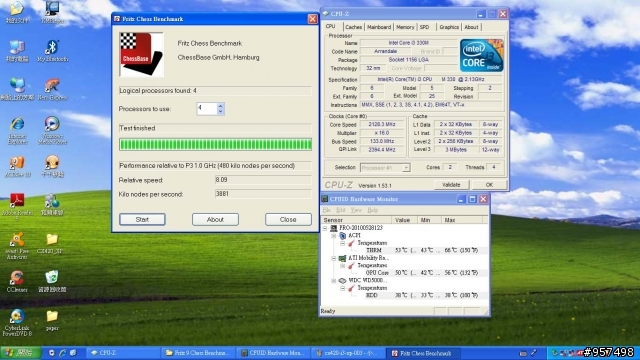Launch CCleaner from the desktop
This screenshot has width=640, height=360.
point(17,281)
